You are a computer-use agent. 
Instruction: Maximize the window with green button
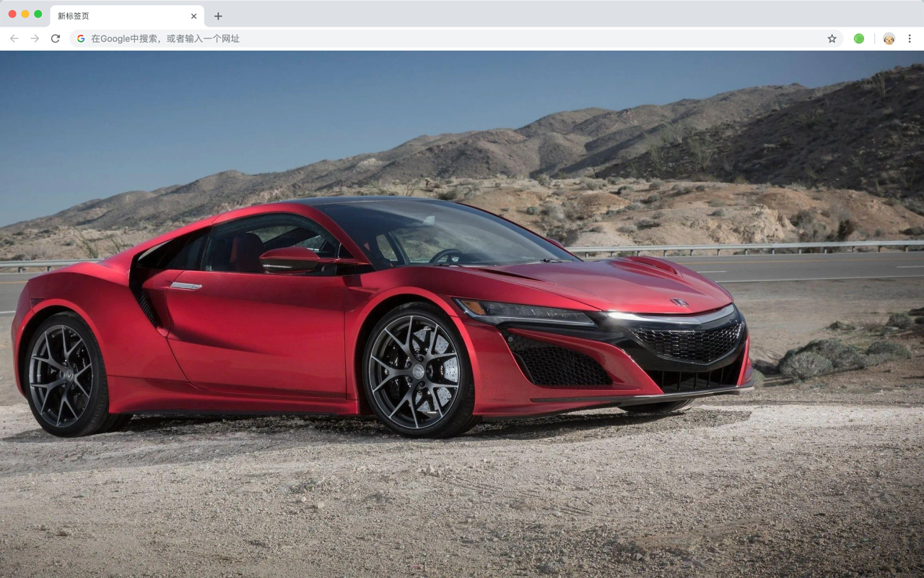point(38,14)
